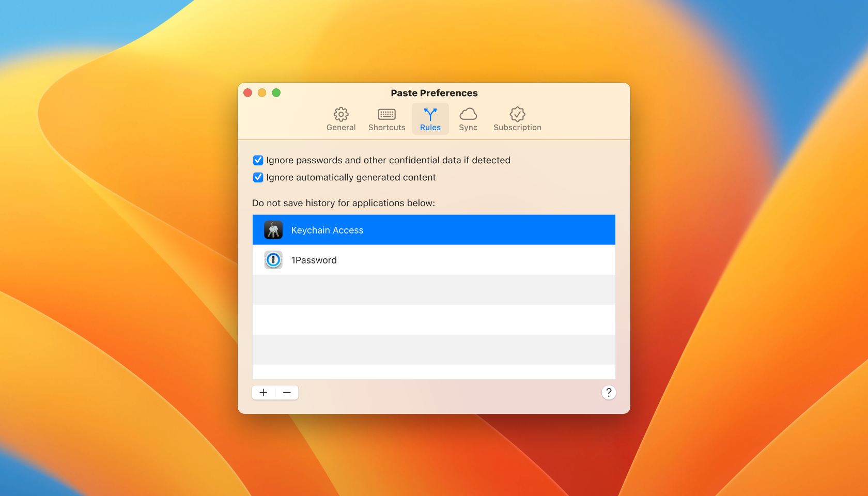Click the 1Password app icon

point(273,260)
